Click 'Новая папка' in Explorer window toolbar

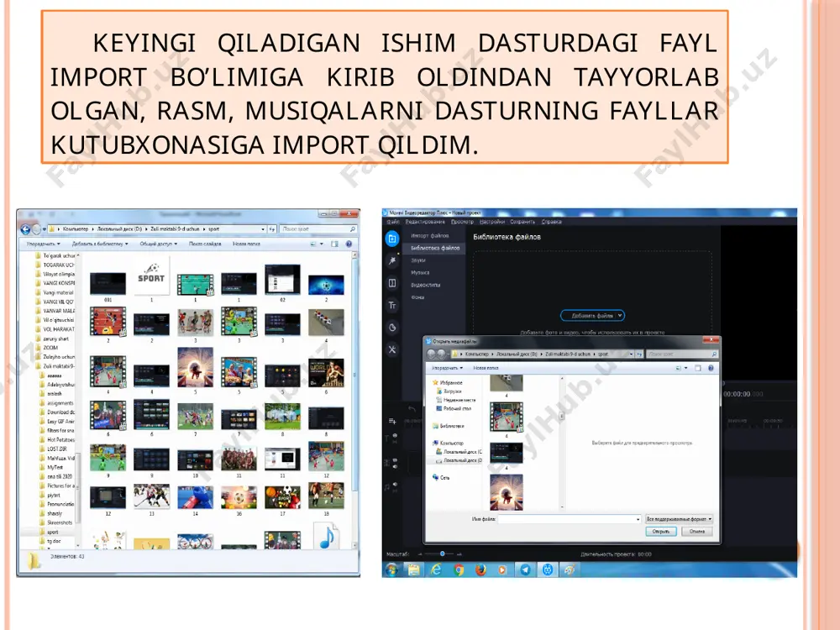246,244
